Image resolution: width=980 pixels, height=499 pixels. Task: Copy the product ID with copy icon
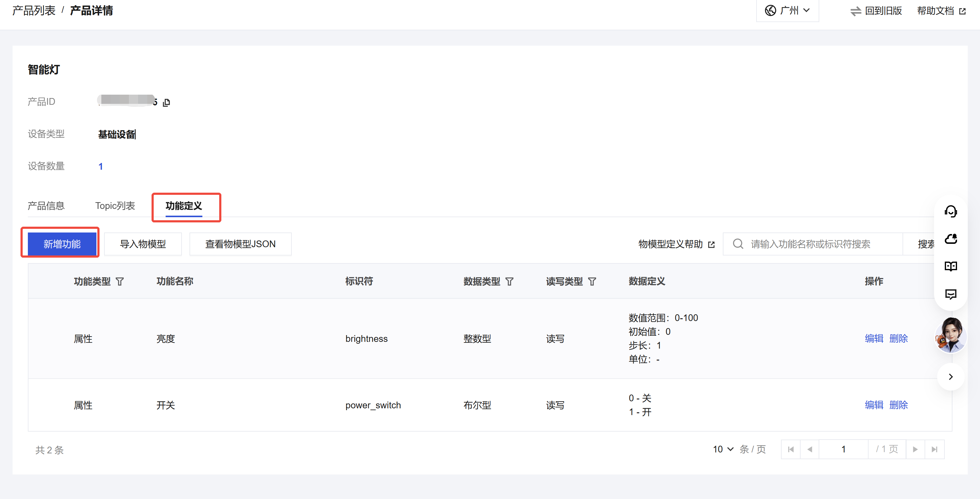[166, 102]
